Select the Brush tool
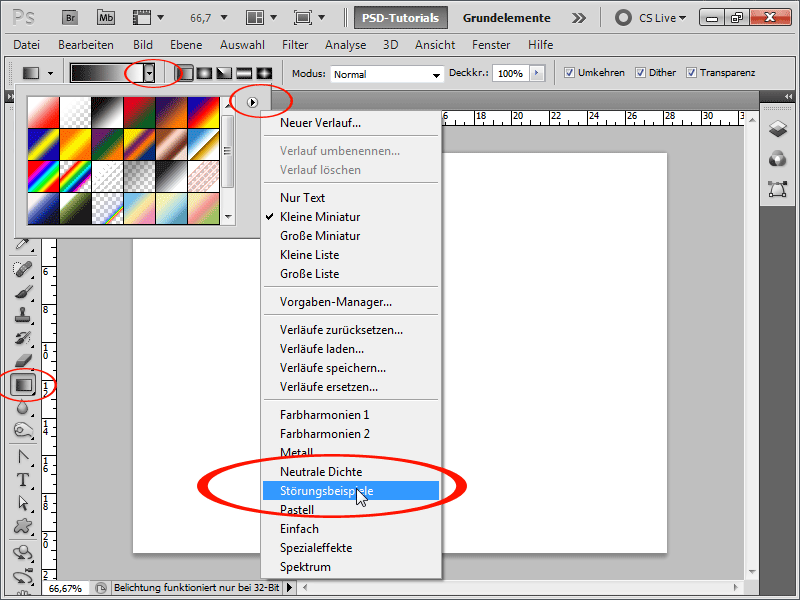Screen dimensions: 800x600 tap(22, 292)
